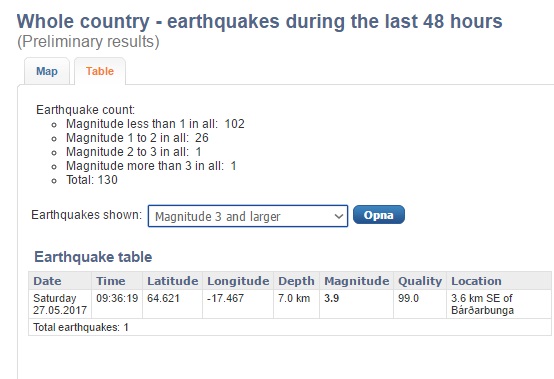Click the Opna button

tap(379, 215)
